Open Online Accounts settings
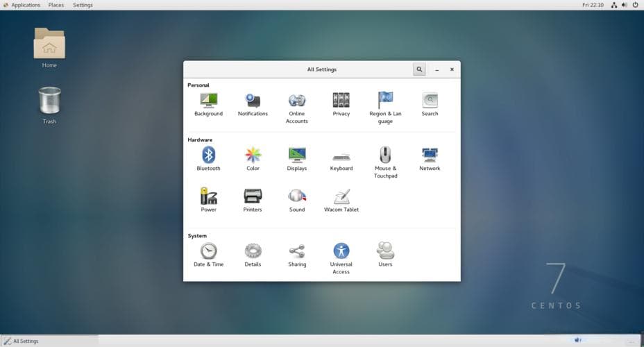This screenshot has width=644, height=347. [297, 108]
